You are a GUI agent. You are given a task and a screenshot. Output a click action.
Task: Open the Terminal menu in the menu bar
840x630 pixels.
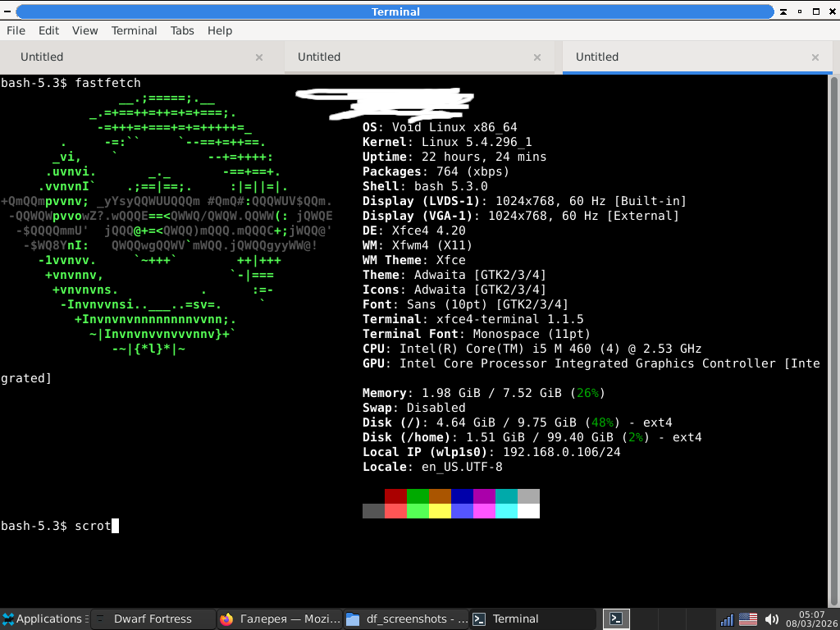pyautogui.click(x=134, y=30)
